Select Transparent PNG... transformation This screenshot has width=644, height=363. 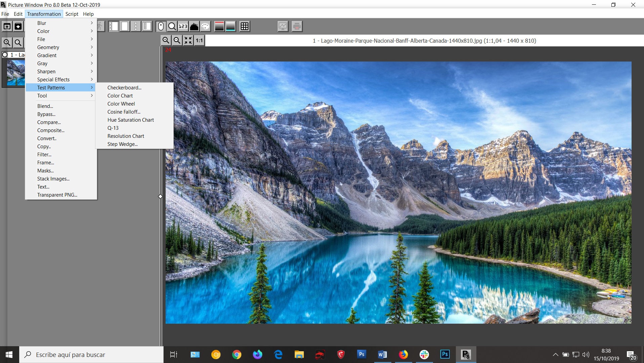(x=61, y=195)
